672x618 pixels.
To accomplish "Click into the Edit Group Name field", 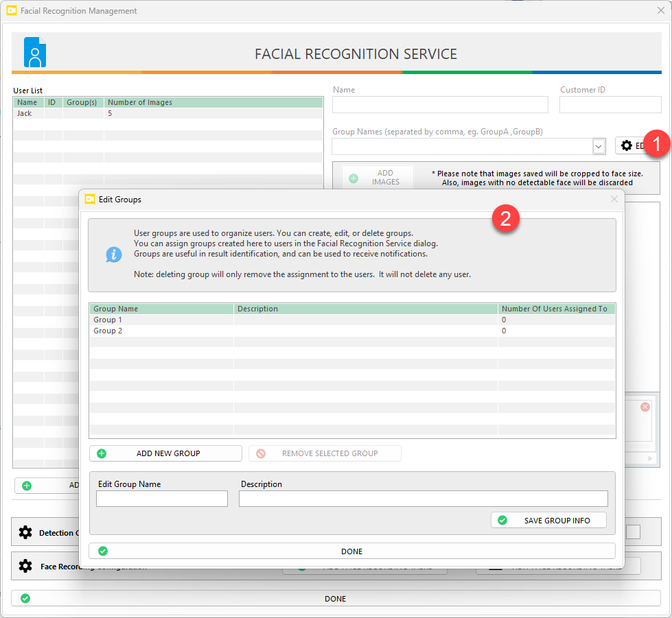I will (161, 499).
